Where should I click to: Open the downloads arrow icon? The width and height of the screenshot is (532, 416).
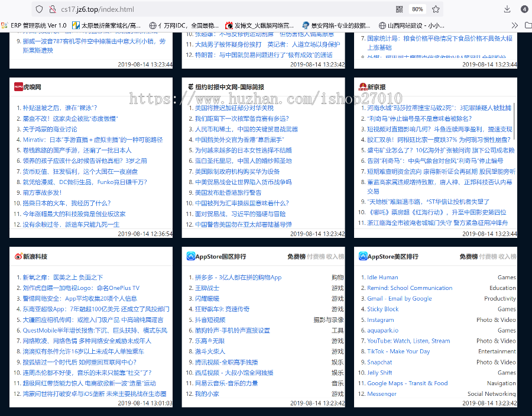point(507,9)
